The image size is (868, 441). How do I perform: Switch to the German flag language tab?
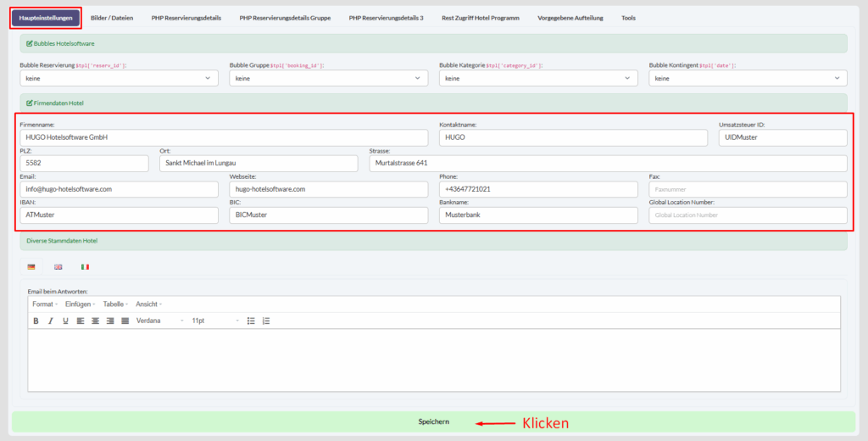31,266
